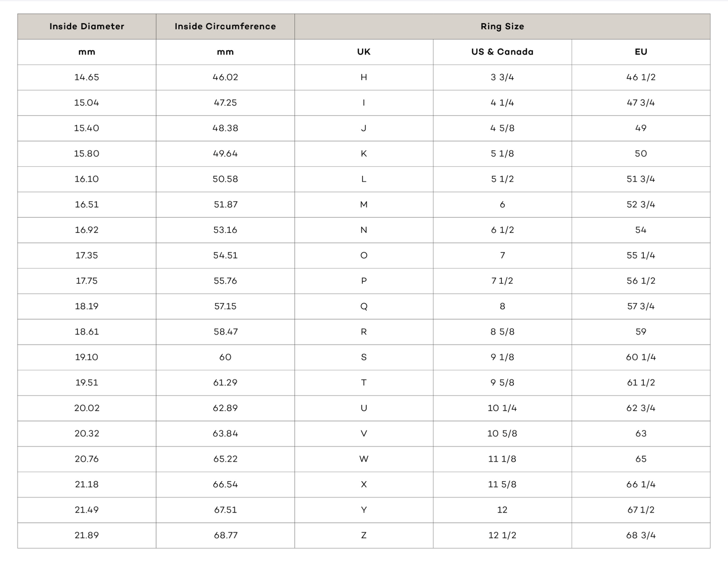Click the EU size 63 cell
The image size is (728, 565).
coord(641,434)
